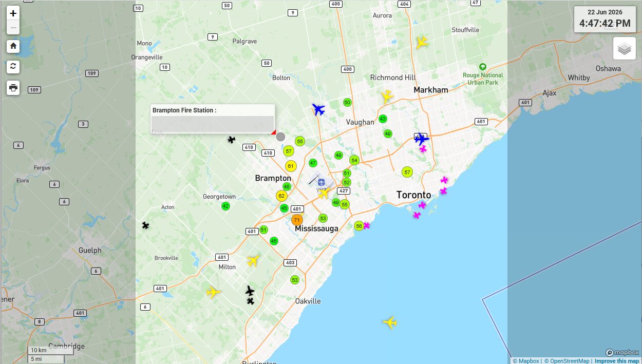Select the yellow 61 noise monitor
642x364 pixels.
coord(291,166)
